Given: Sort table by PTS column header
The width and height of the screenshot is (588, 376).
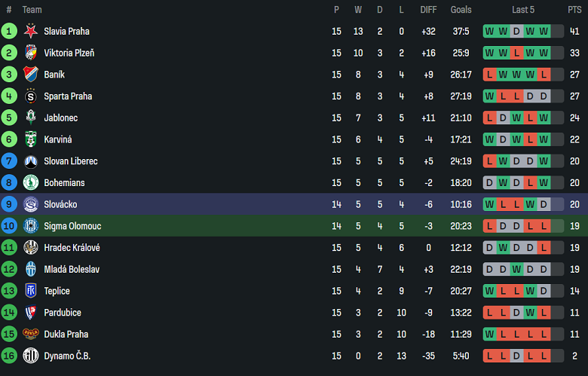Looking at the screenshot, I should [574, 10].
